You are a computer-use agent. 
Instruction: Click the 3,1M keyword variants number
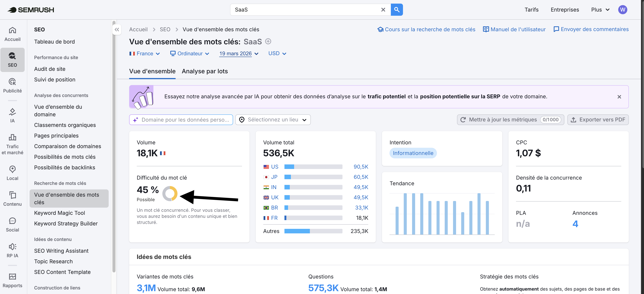(146, 288)
